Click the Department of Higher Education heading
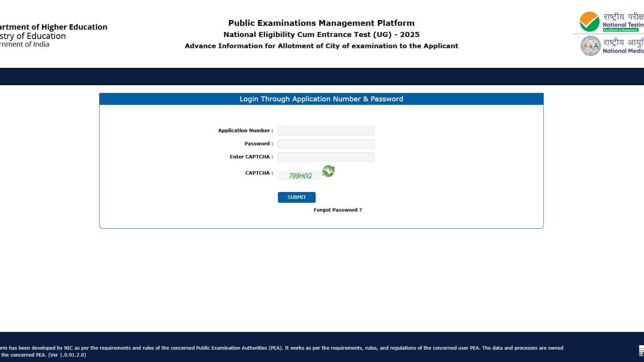 coord(54,27)
